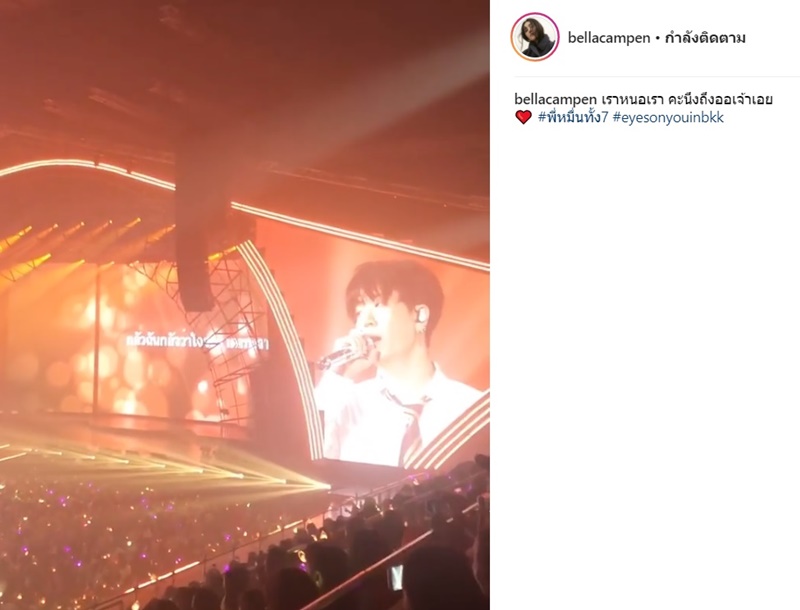This screenshot has width=800, height=610.
Task: Click the divider line under the post header
Action: point(657,77)
